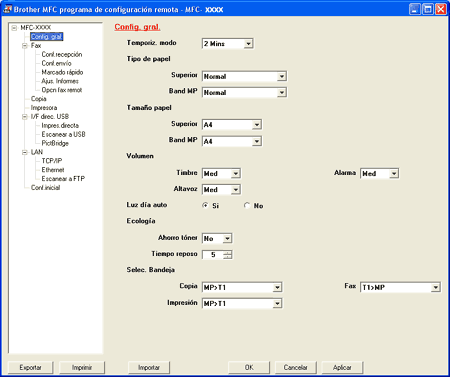Image resolution: width=450 pixels, height=377 pixels.
Task: Open Marcado rápido tree item
Action: 62,72
